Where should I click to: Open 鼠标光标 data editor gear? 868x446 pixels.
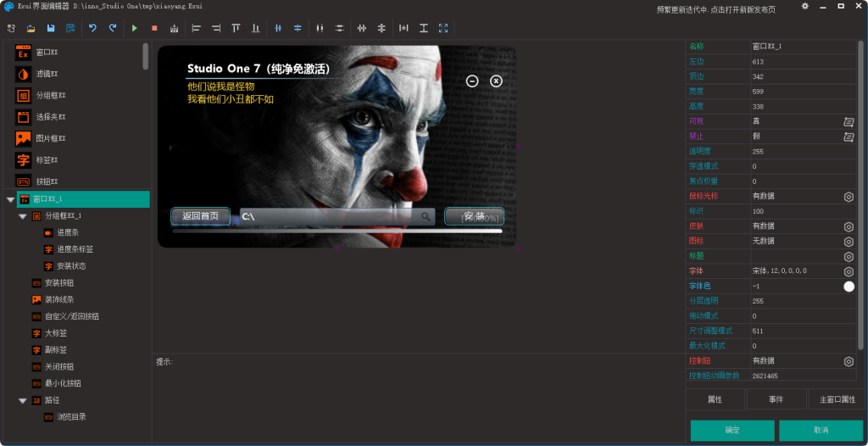(x=848, y=196)
